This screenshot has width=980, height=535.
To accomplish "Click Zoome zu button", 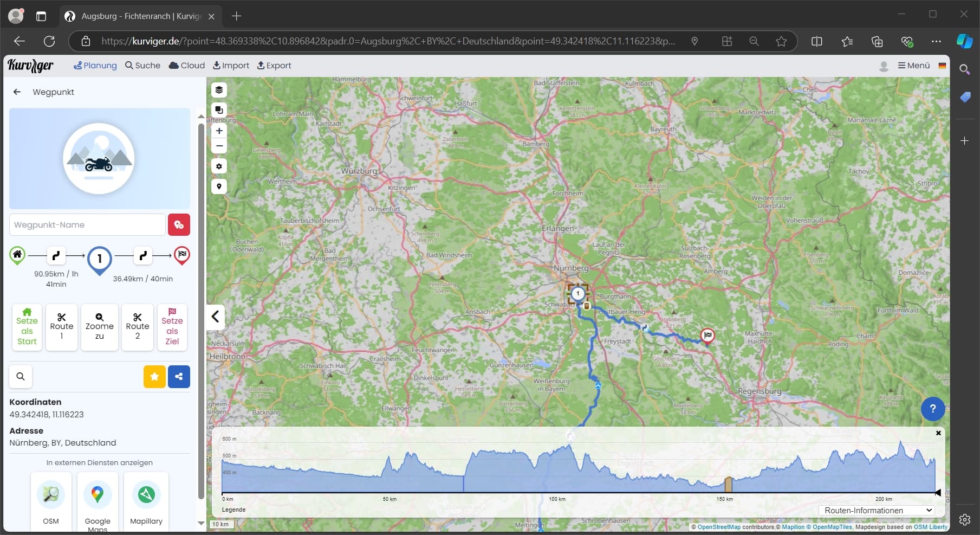I will (x=99, y=327).
